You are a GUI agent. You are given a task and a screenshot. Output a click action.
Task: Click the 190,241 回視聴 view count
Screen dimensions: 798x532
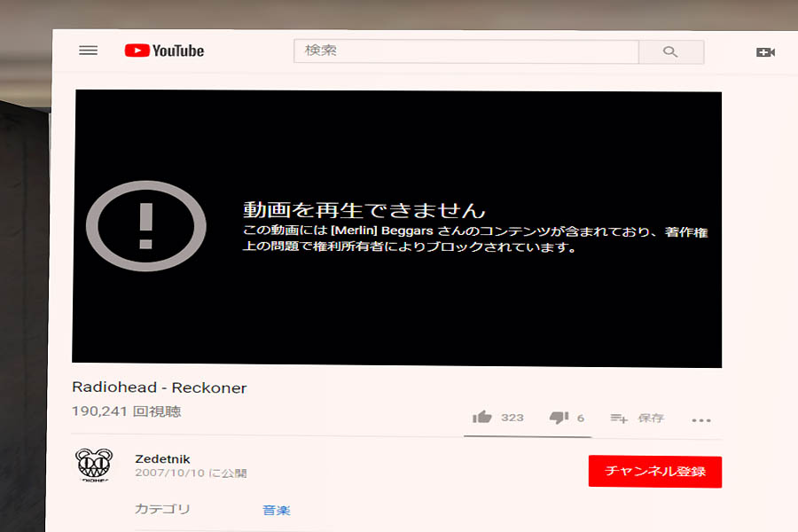[x=126, y=411]
